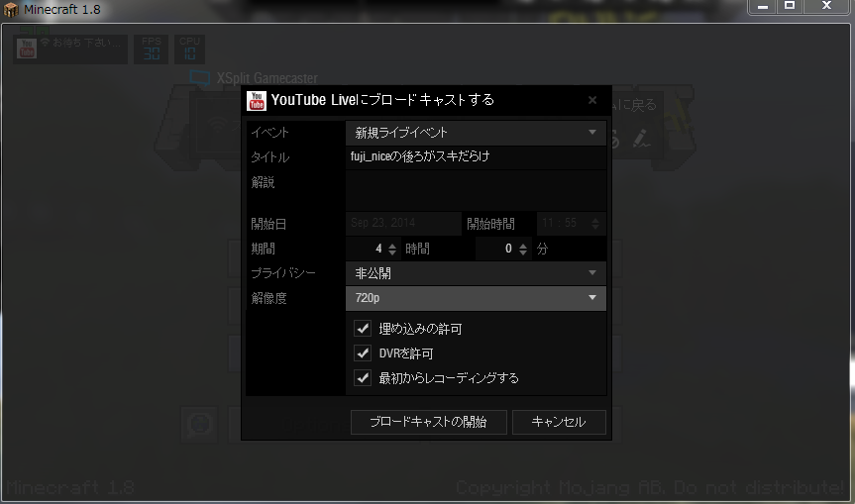The width and height of the screenshot is (855, 504).
Task: Open the 解像度 dropdown showing 720p
Action: pyautogui.click(x=476, y=298)
